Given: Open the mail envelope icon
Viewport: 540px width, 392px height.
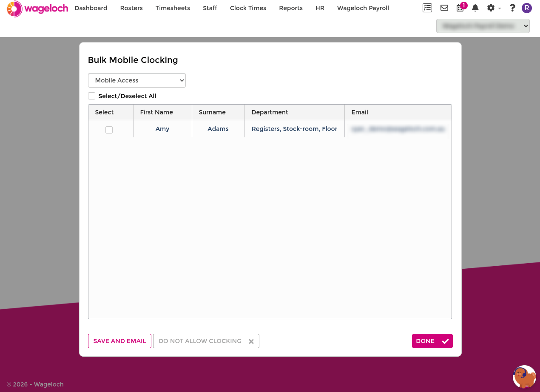Looking at the screenshot, I should [x=444, y=8].
